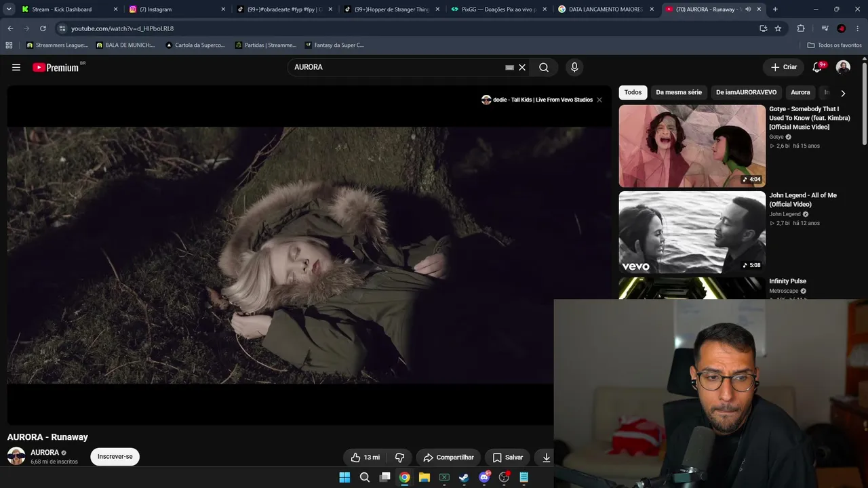Open the YouTube guide hamburger menu

[x=16, y=67]
